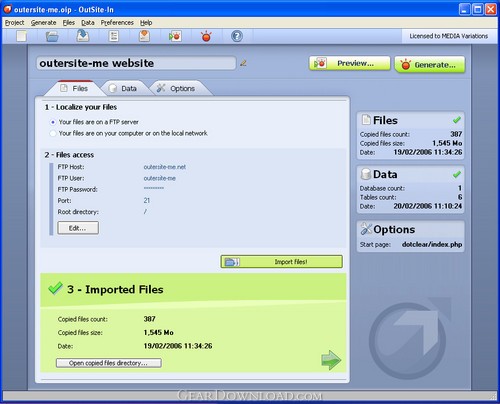Click the '1 - Localize your Files' heading
This screenshot has height=404, width=500.
point(81,107)
